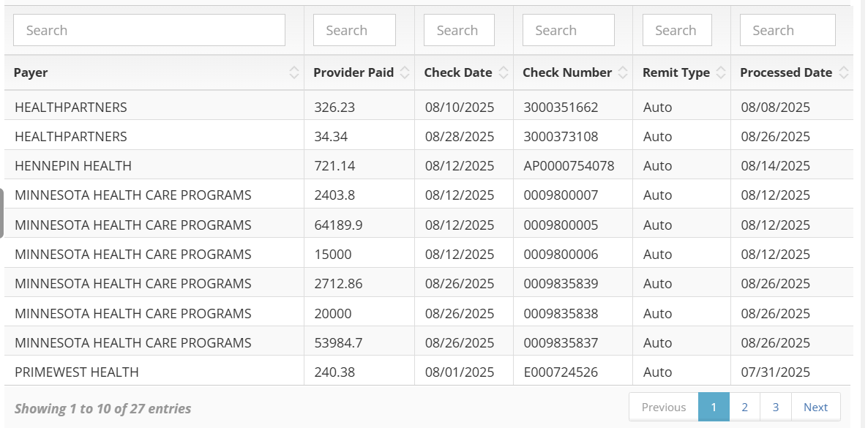Click the Remit Type search box
868x428 pixels.
tap(677, 30)
